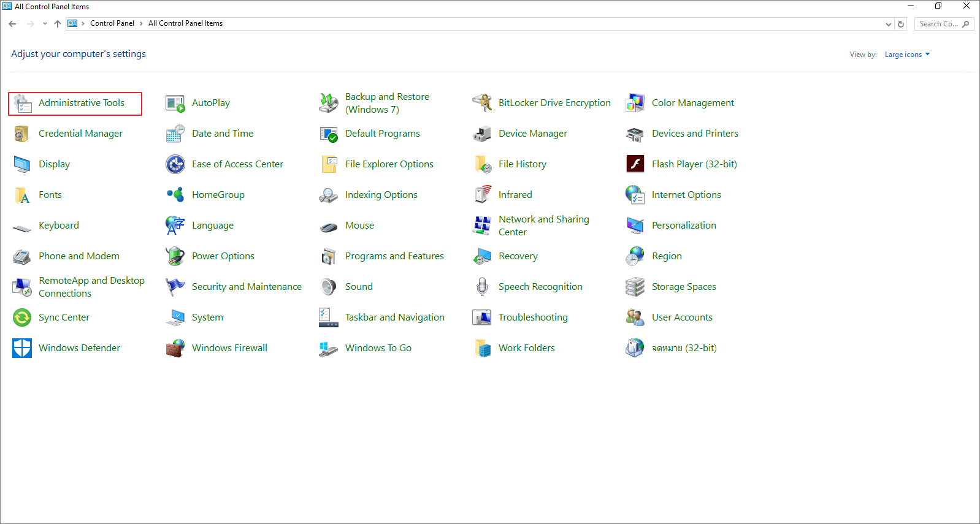Viewport: 980px width, 524px height.
Task: Open the Device Manager icon
Action: coord(482,134)
